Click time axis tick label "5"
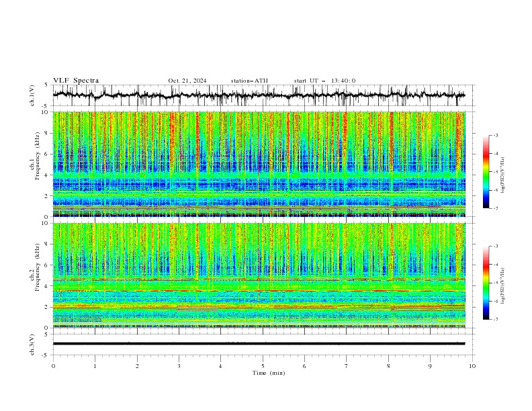532x411 pixels. click(263, 366)
